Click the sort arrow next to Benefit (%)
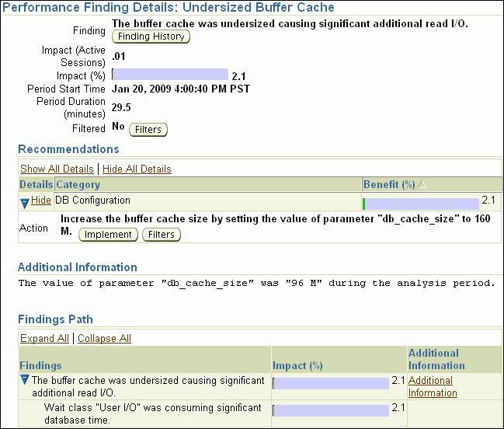 (x=422, y=185)
